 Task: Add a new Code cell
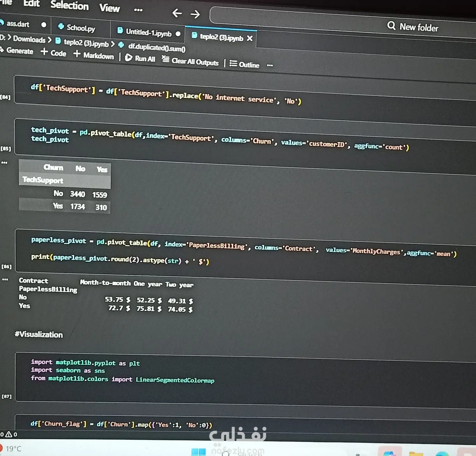[54, 53]
